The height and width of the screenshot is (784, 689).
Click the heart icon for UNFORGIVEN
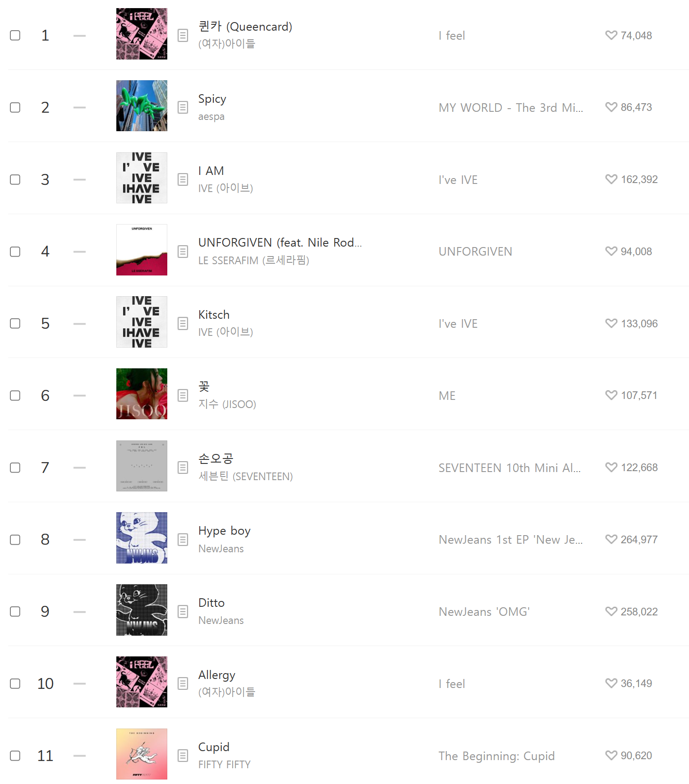tap(611, 251)
